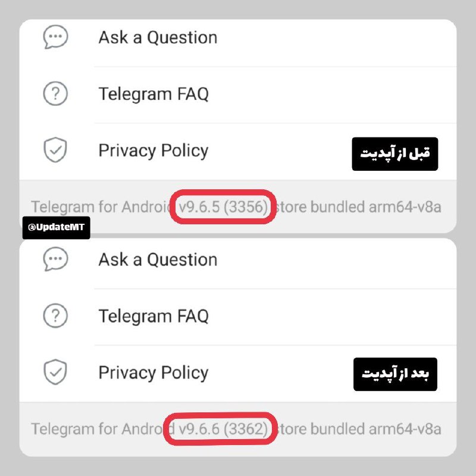Click 'store bundled arm64-v8a' after v9.6.6 (3362)
Image resolution: width=476 pixels, height=476 pixels.
tap(358, 429)
